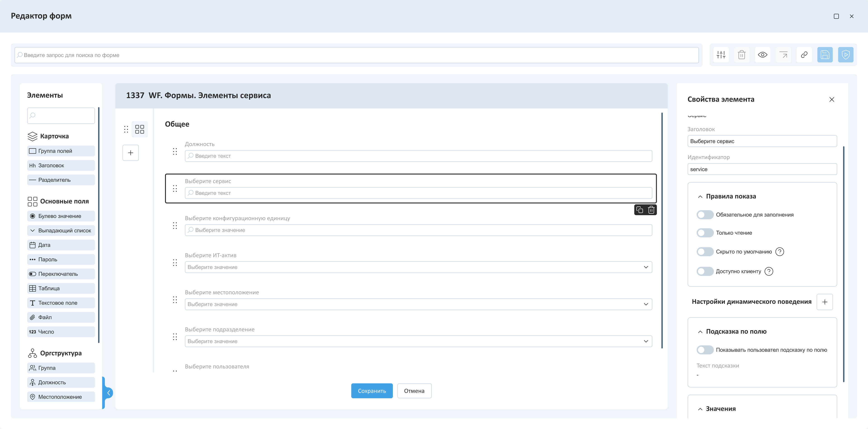
Task: Enable 'Обязательное для заполнения' toggle
Action: pyautogui.click(x=705, y=215)
